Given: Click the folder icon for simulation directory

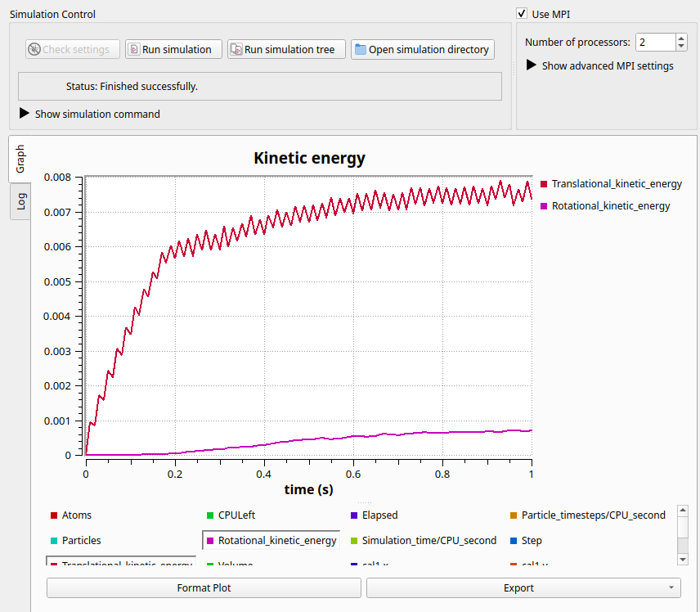Looking at the screenshot, I should pos(361,49).
